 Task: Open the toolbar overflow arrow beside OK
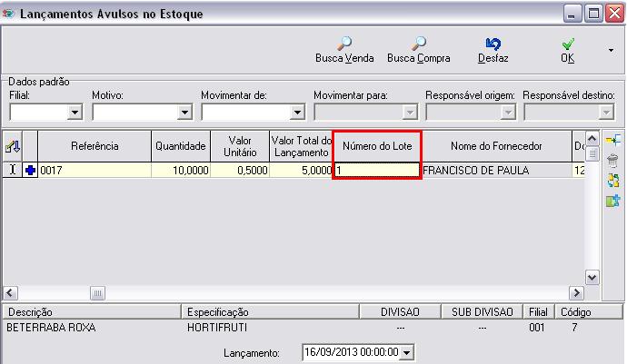pyautogui.click(x=611, y=50)
